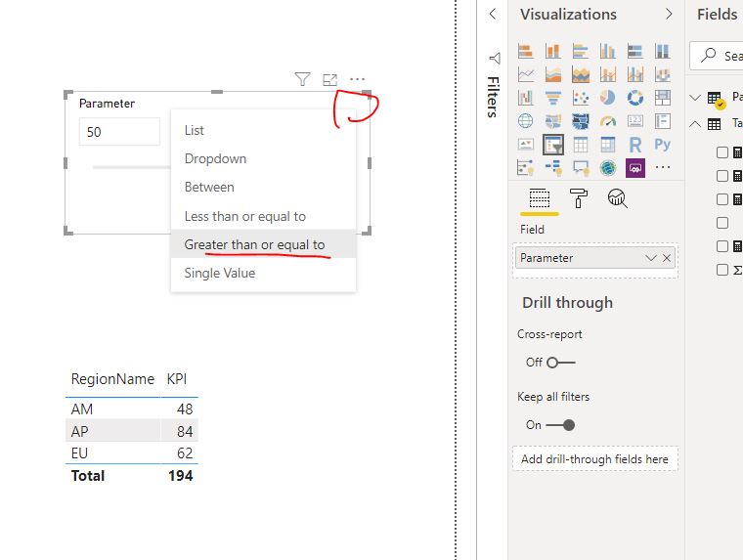Select the Python visual icon
Image resolution: width=743 pixels, height=560 pixels.
point(663,144)
